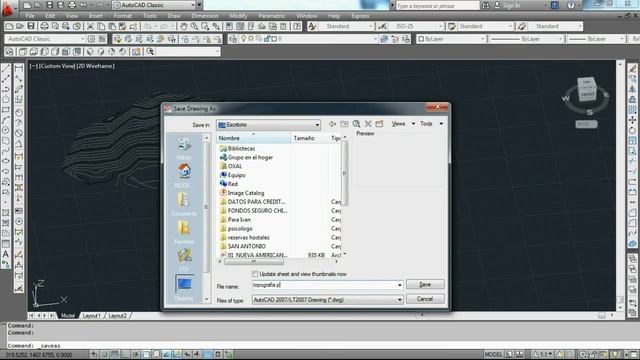Enable Update sheet and view thumbnails now
Viewport: 640px width, 360px height.
pyautogui.click(x=255, y=274)
